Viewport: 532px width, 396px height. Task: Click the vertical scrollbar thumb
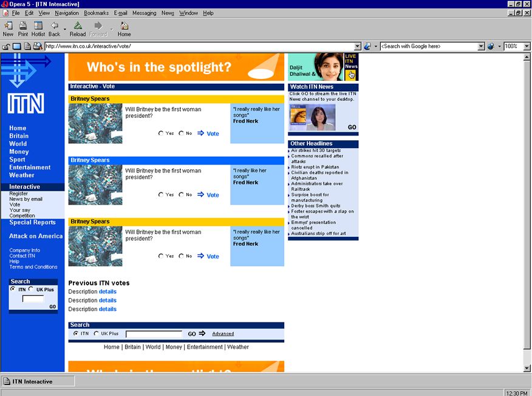[x=527, y=205]
